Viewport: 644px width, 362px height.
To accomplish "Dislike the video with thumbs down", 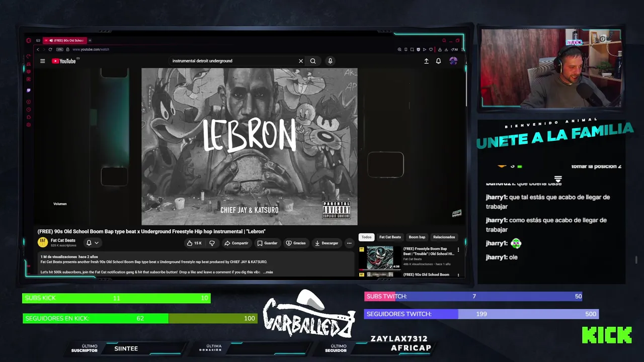I will coord(212,243).
